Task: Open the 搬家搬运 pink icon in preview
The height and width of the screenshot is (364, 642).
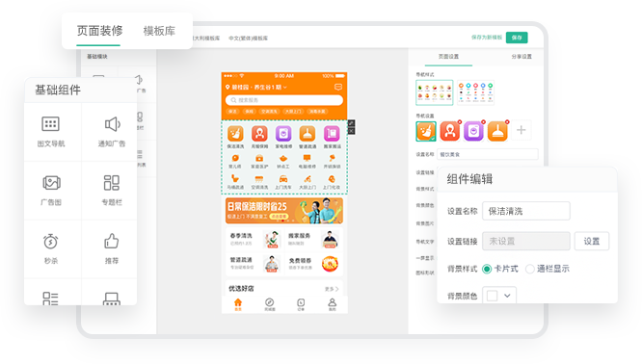Action: point(332,133)
